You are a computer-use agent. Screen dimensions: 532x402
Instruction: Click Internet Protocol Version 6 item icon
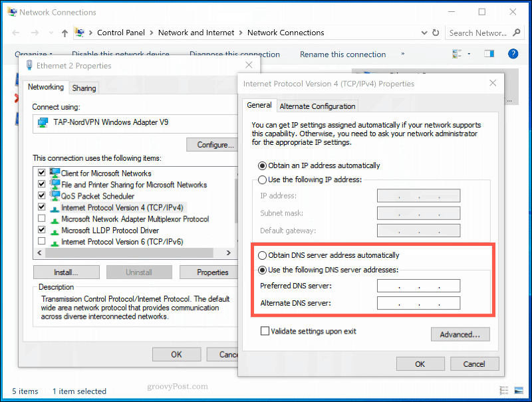pos(55,243)
